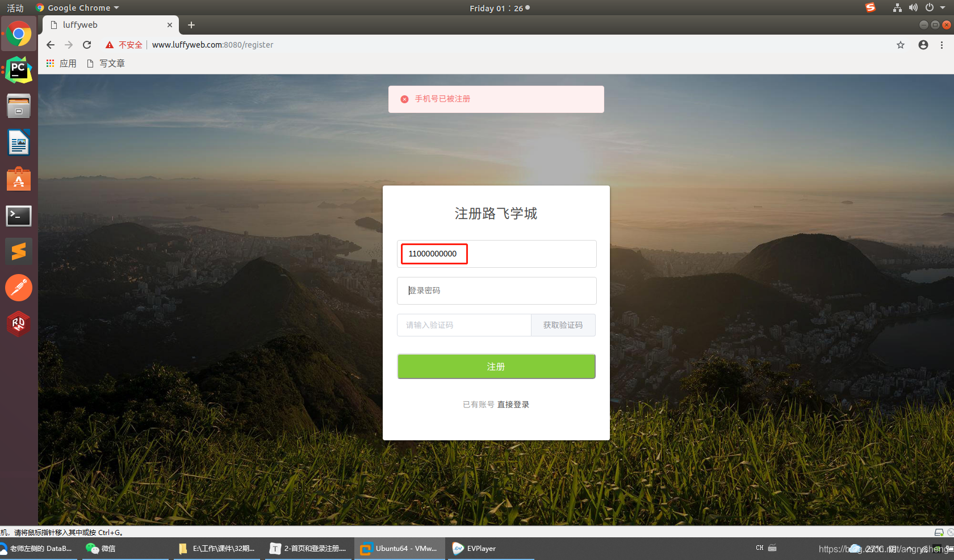Launch PyCharm from the dock
The height and width of the screenshot is (560, 954).
coord(19,70)
